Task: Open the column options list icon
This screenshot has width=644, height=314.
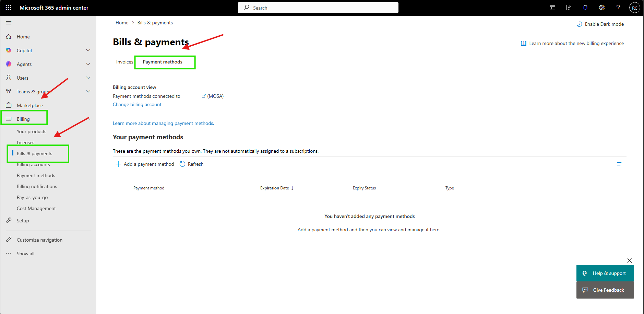Action: (x=620, y=164)
